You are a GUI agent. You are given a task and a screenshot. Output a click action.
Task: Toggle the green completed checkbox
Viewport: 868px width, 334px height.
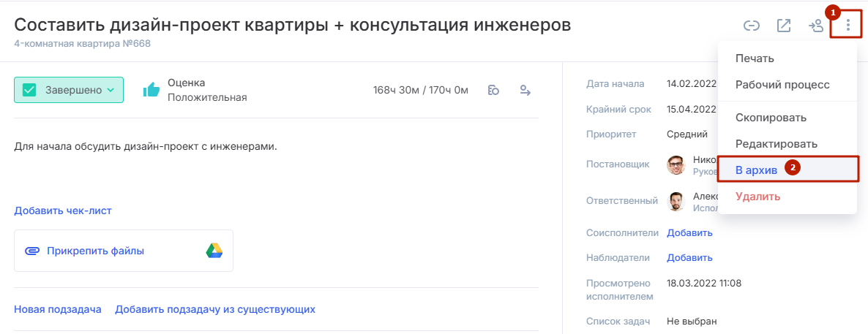29,90
